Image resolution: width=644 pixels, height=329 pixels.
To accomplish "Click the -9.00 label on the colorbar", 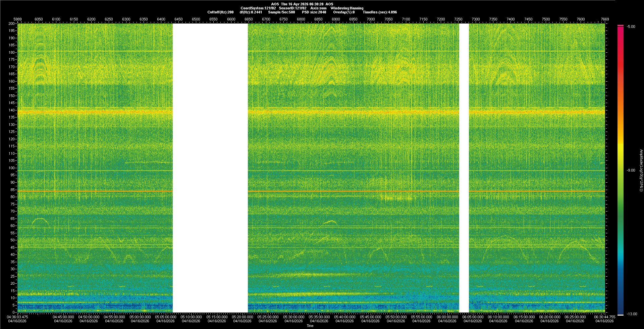I will pos(631,171).
